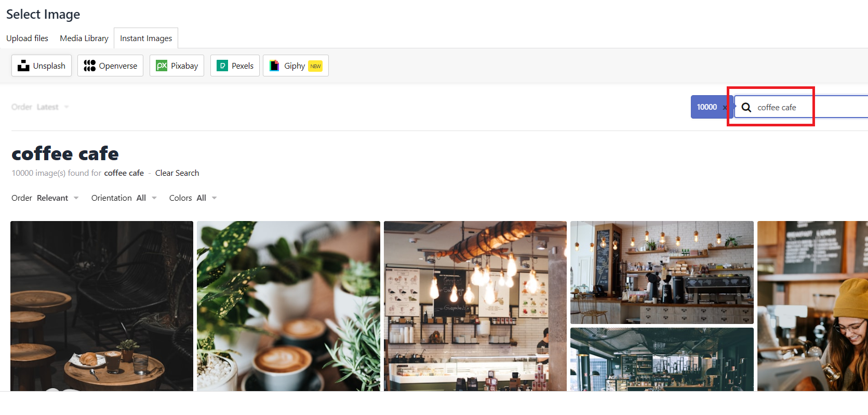Switch to the Upload files tab
This screenshot has height=415, width=868.
pos(27,38)
